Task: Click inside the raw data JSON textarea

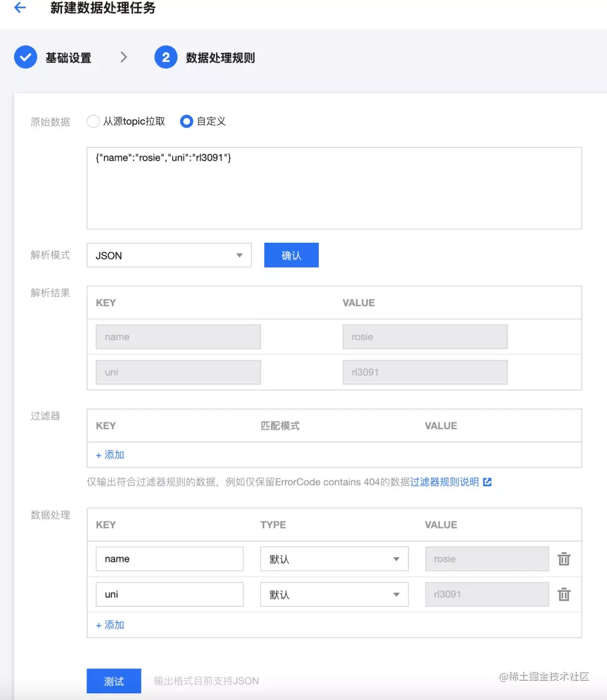Action: coord(334,188)
